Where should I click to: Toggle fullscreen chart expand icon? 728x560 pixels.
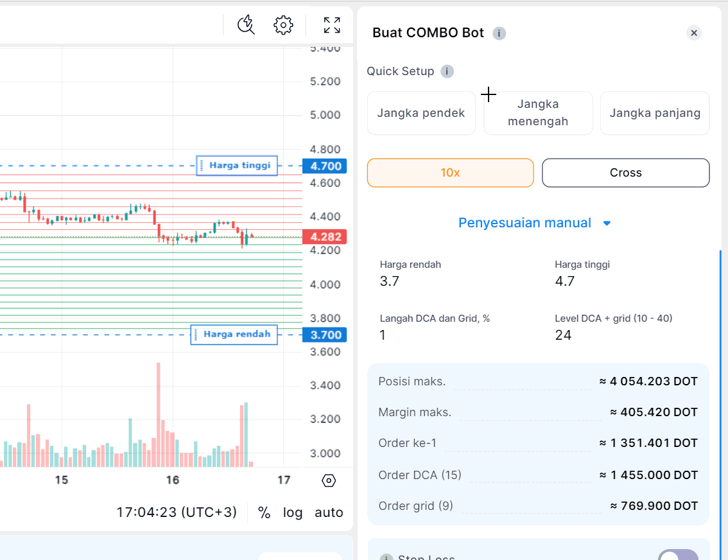(x=332, y=25)
